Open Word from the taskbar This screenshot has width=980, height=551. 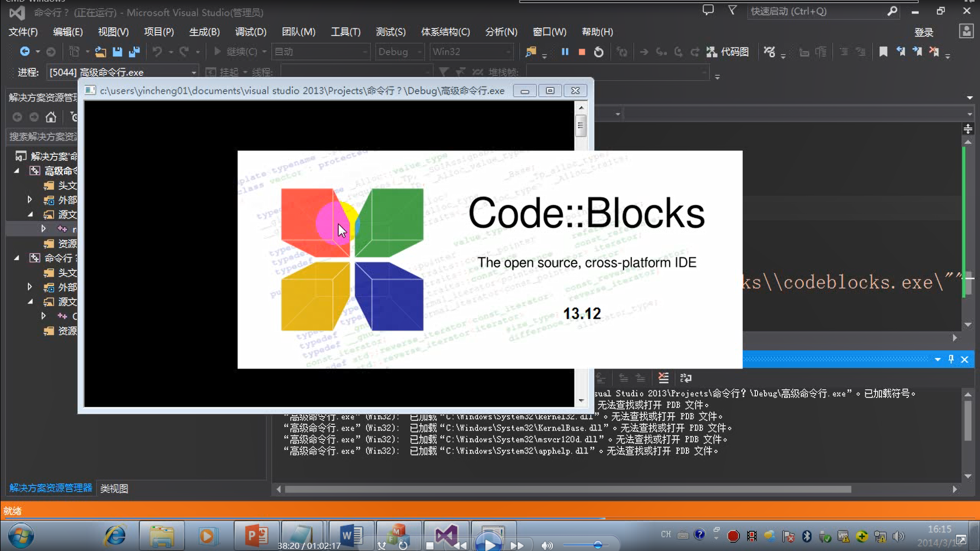[350, 536]
